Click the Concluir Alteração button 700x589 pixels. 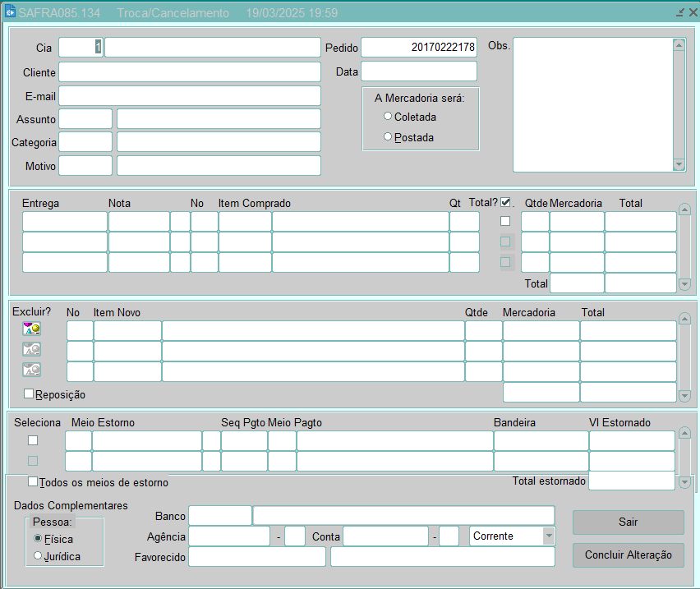628,555
